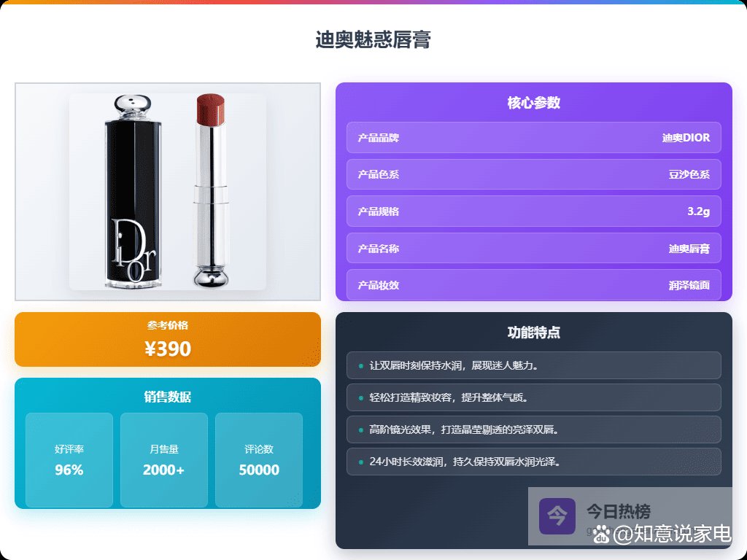747x560 pixels.
Task: Click the 产品色系 豆沙色系 row
Action: coord(533,174)
